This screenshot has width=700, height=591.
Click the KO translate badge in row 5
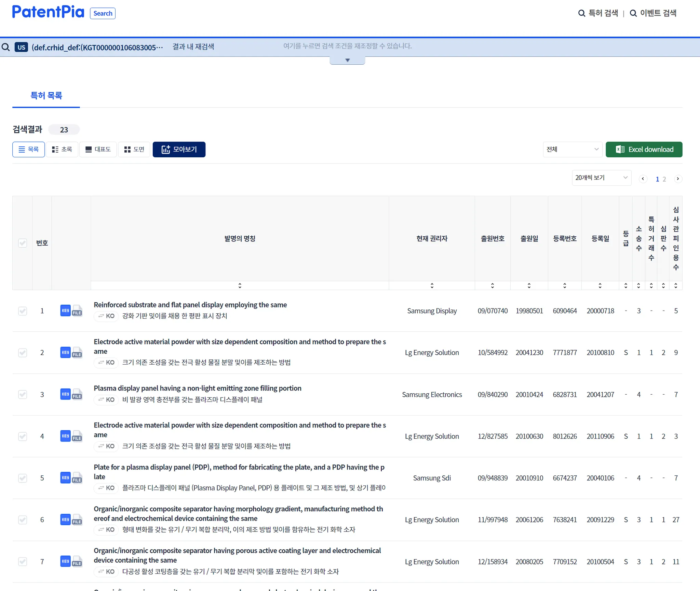pyautogui.click(x=106, y=488)
